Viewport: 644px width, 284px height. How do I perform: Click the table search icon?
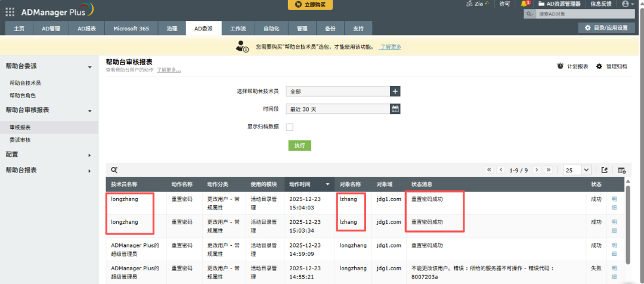114,169
